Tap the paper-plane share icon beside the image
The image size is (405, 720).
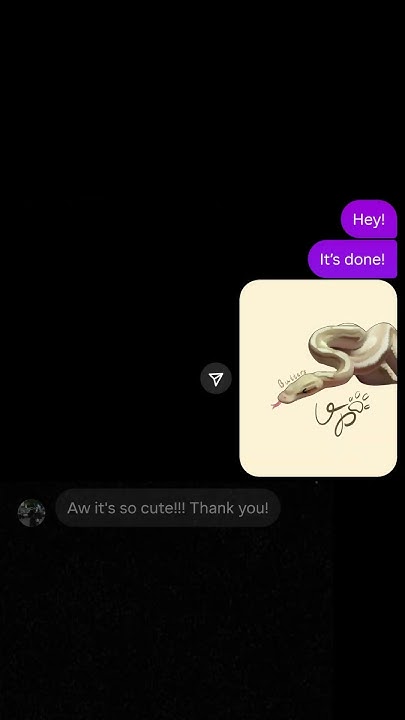[x=216, y=378]
